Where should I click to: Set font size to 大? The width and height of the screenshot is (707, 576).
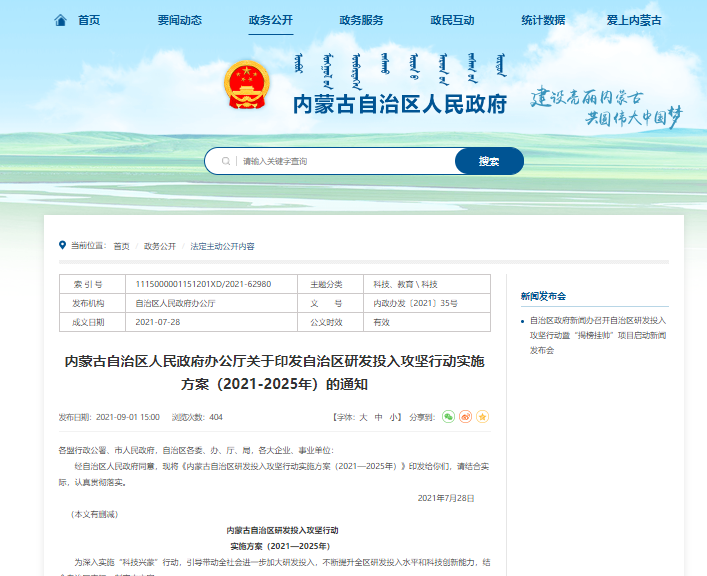pos(363,417)
